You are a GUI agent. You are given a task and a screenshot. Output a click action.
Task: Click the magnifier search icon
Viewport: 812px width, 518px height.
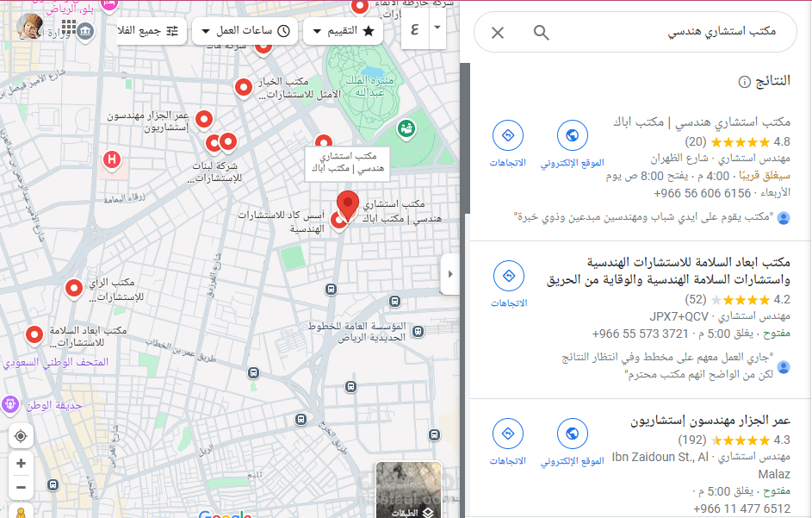click(541, 33)
